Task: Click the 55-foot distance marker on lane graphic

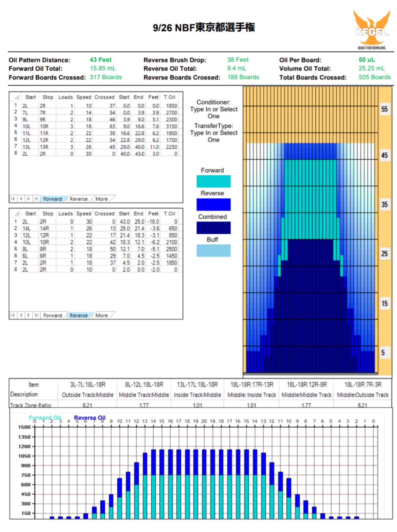Action: (385, 109)
